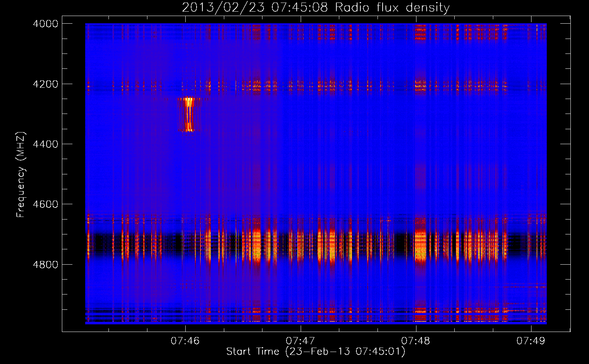Click the 'Frequency (MHZ)' y-axis title
Image resolution: width=589 pixels, height=364 pixels.
tap(21, 175)
